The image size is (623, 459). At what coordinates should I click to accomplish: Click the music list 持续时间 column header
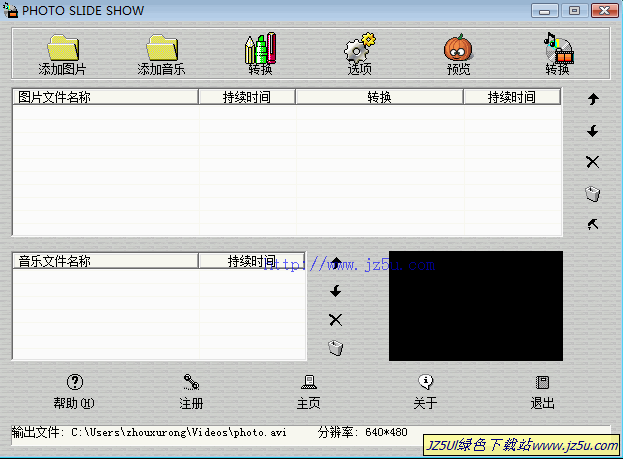tap(252, 261)
